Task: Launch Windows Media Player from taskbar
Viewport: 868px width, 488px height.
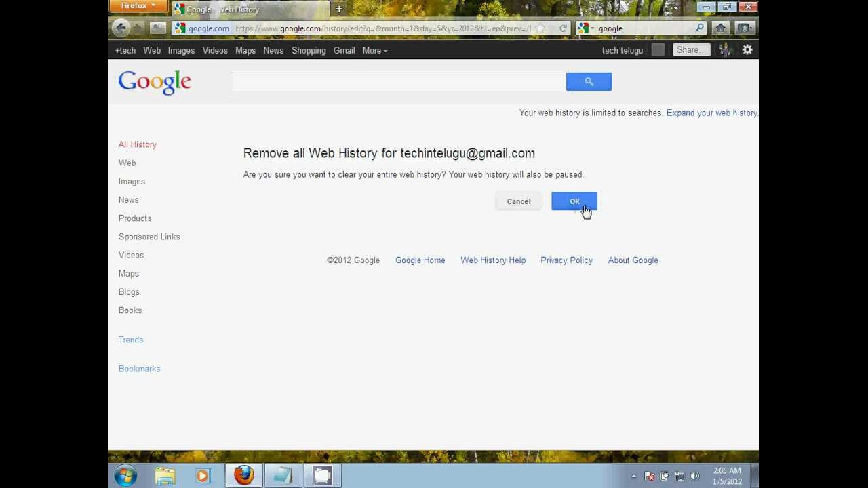Action: [x=203, y=476]
